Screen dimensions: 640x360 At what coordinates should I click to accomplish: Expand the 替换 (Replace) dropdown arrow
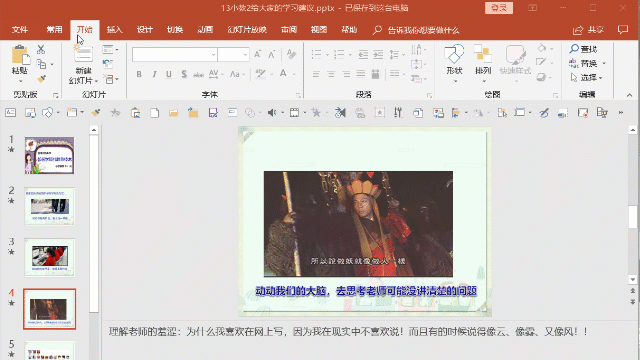click(604, 63)
